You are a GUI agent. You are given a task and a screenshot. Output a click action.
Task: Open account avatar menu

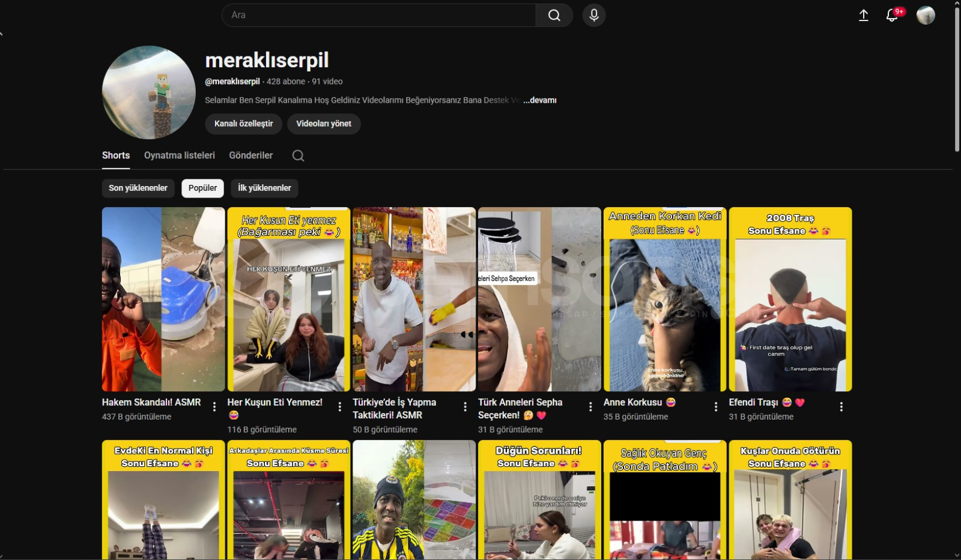pyautogui.click(x=926, y=15)
